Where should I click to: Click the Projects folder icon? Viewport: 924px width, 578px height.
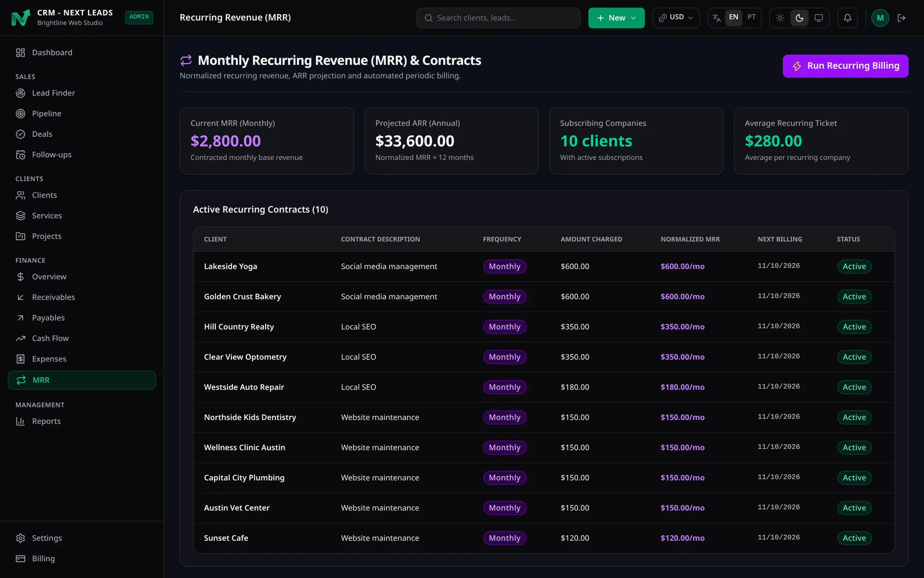coord(20,236)
